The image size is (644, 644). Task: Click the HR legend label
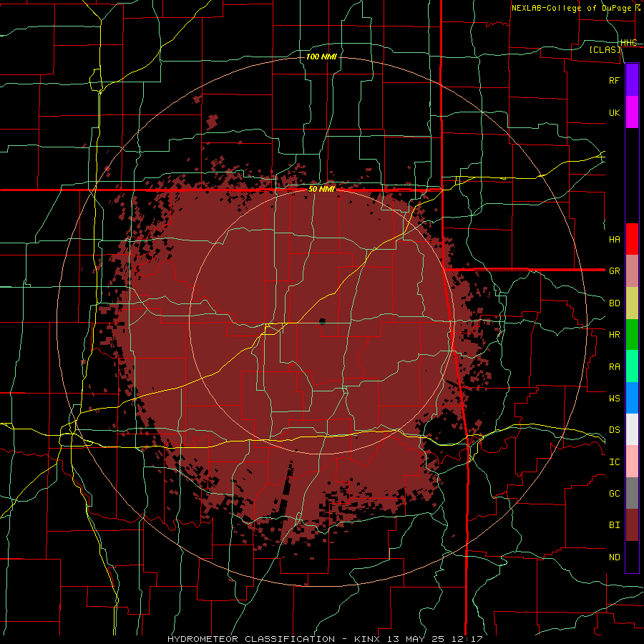coord(614,335)
